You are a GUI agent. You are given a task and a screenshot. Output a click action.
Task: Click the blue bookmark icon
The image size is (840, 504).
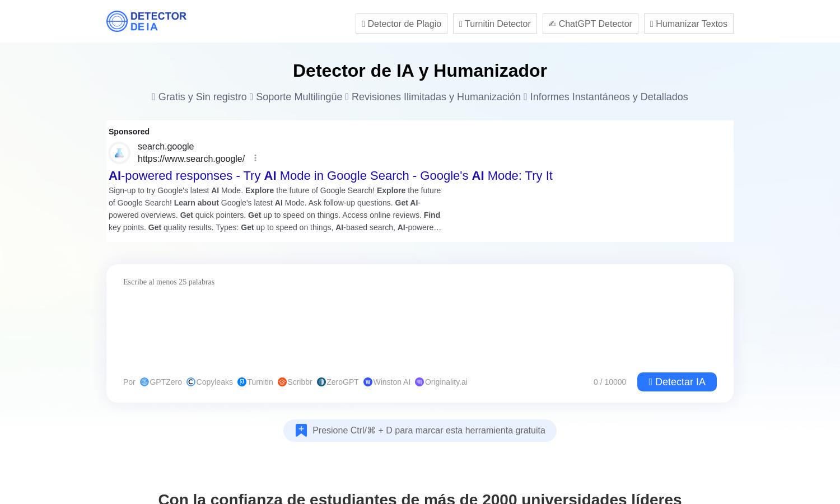[301, 430]
